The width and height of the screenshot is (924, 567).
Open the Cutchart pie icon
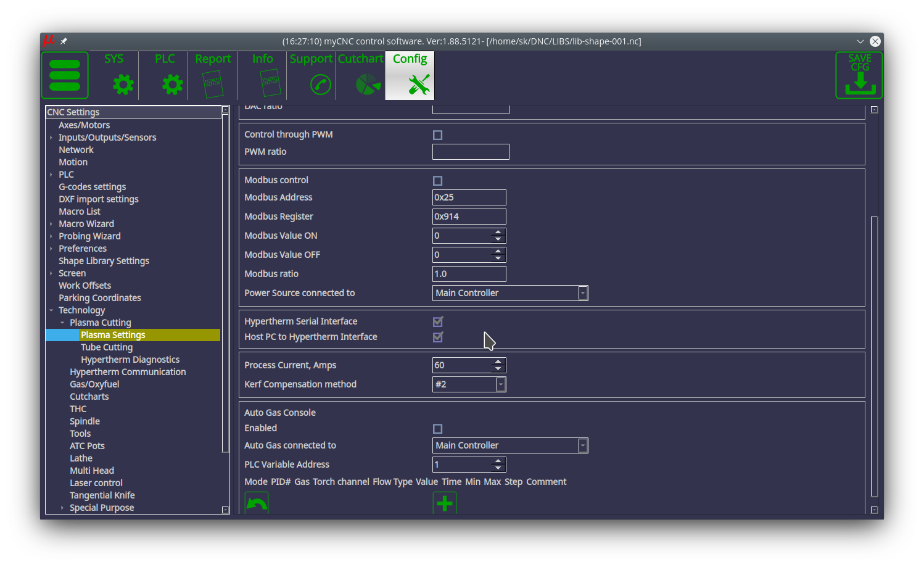click(361, 75)
